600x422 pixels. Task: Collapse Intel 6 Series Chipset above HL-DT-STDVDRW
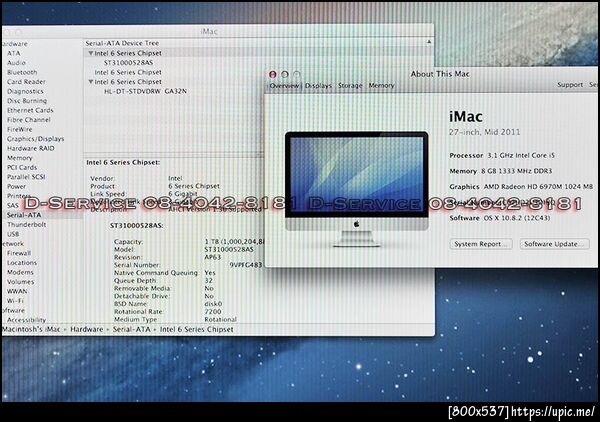pyautogui.click(x=91, y=81)
